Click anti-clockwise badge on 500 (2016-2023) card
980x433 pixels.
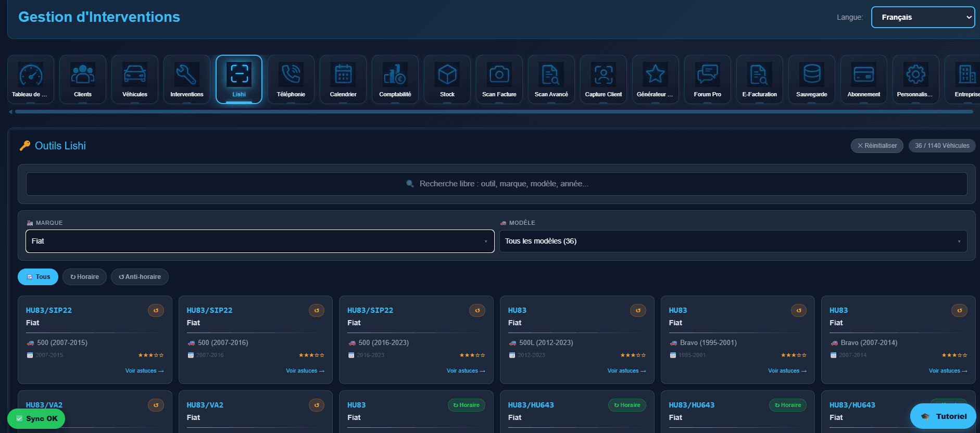[478, 311]
